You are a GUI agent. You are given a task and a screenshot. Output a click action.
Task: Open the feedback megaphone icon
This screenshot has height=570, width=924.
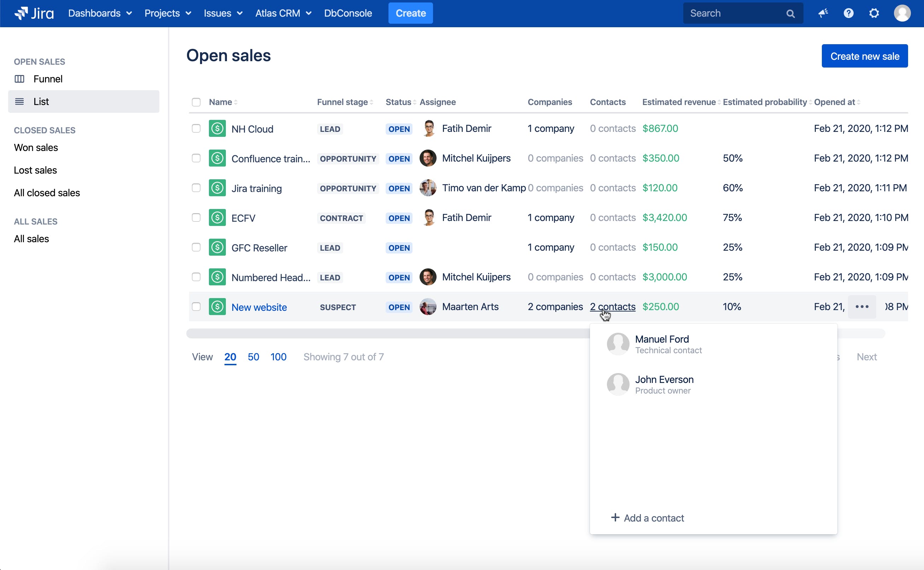pos(823,13)
